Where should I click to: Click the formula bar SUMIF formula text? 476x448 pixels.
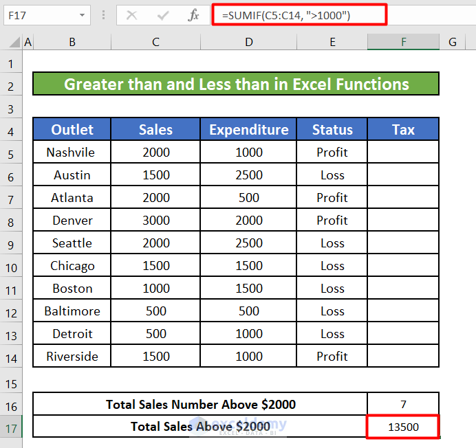point(286,15)
